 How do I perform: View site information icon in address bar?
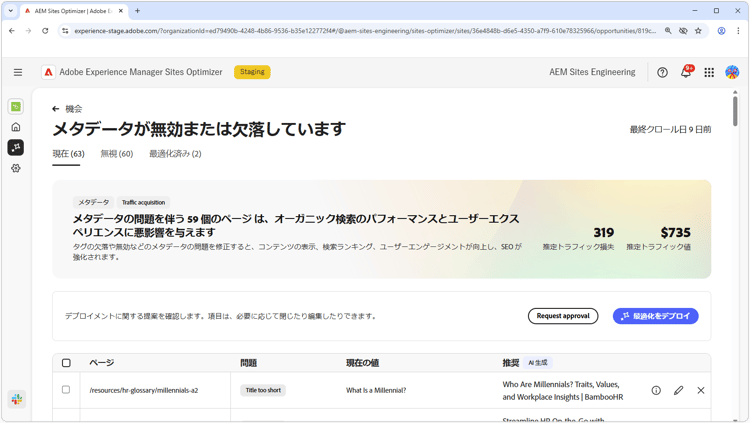(x=66, y=31)
